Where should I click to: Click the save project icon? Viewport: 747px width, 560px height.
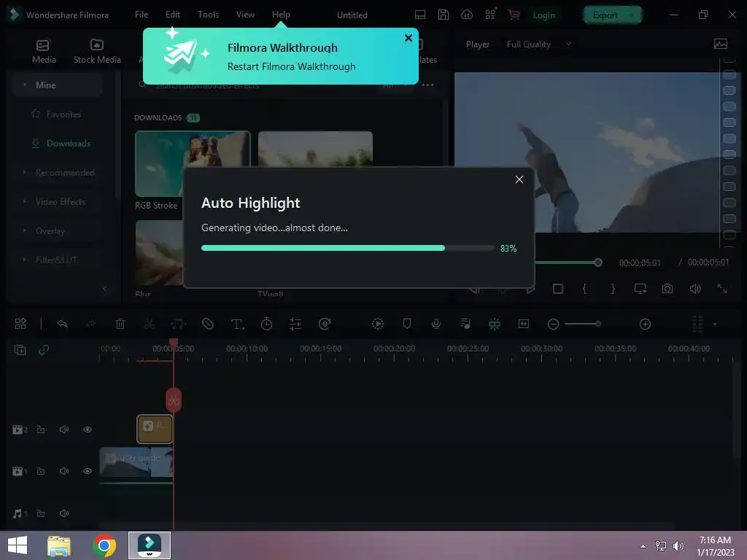pyautogui.click(x=444, y=15)
